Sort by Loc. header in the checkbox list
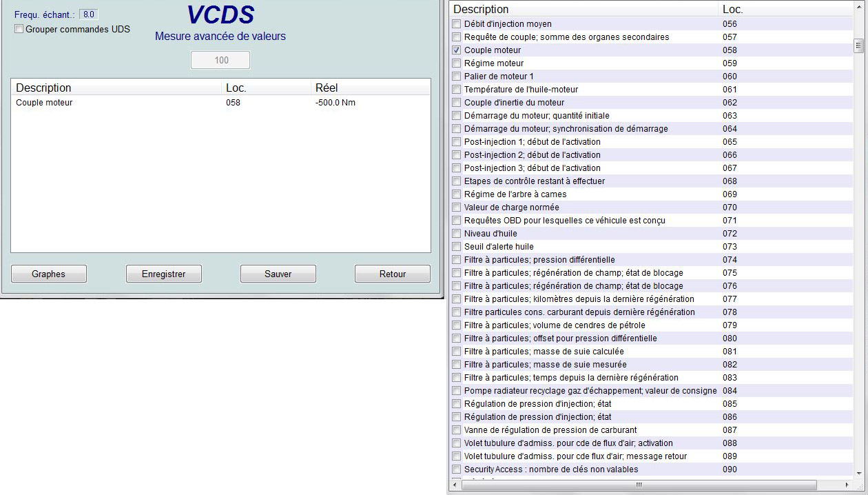 [785, 9]
